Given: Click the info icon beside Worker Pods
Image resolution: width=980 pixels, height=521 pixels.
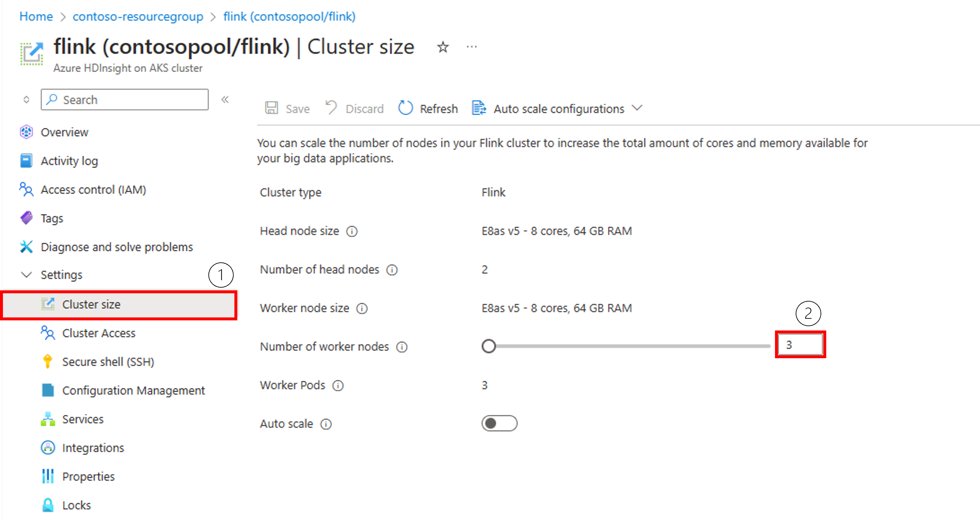Looking at the screenshot, I should pos(338,386).
